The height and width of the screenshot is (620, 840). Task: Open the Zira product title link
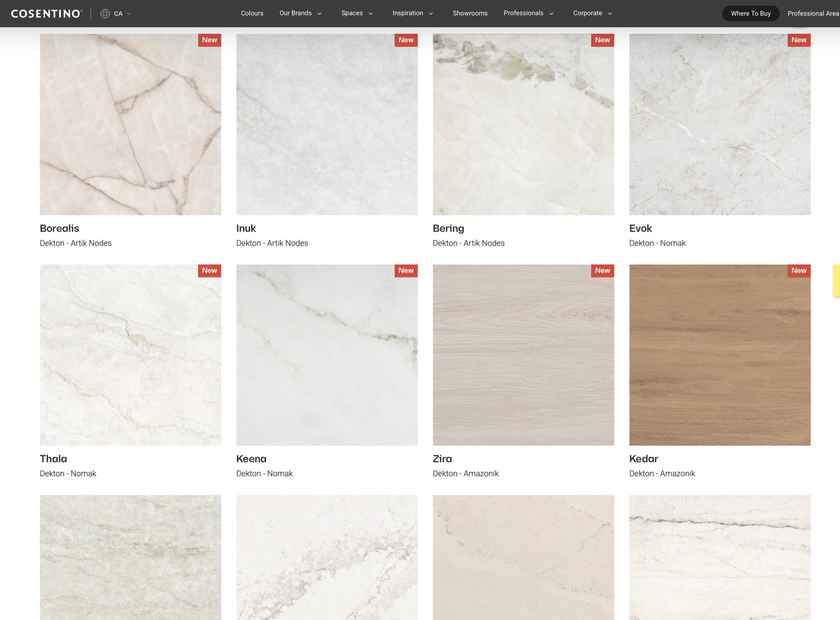click(442, 459)
